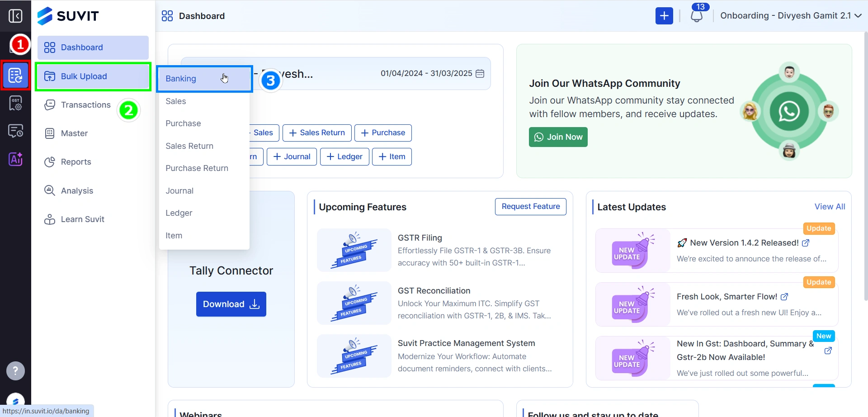Choose Banking from the submenu

click(x=204, y=79)
